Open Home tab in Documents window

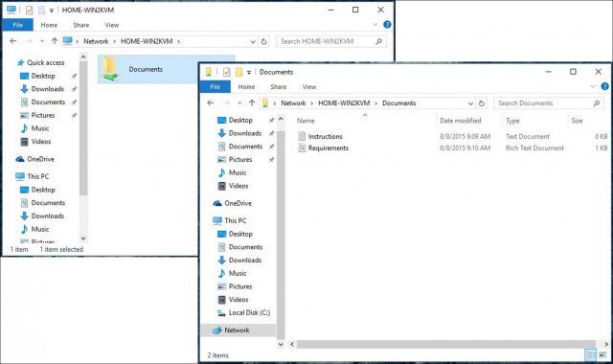[x=246, y=87]
